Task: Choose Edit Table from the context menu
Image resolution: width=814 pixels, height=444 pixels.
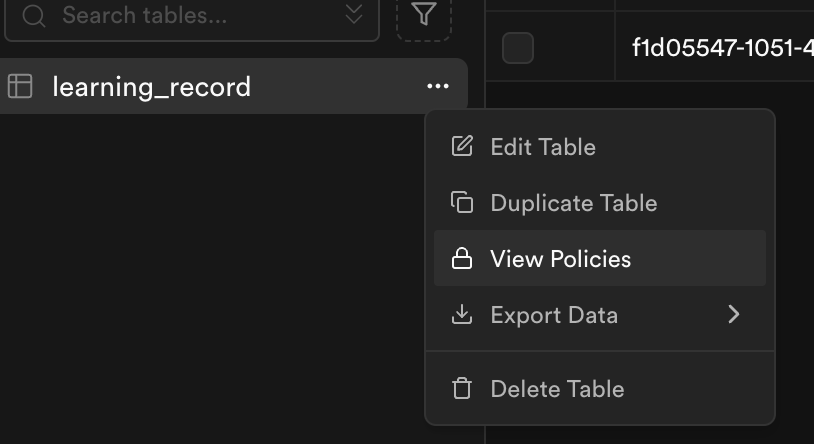Action: click(543, 147)
